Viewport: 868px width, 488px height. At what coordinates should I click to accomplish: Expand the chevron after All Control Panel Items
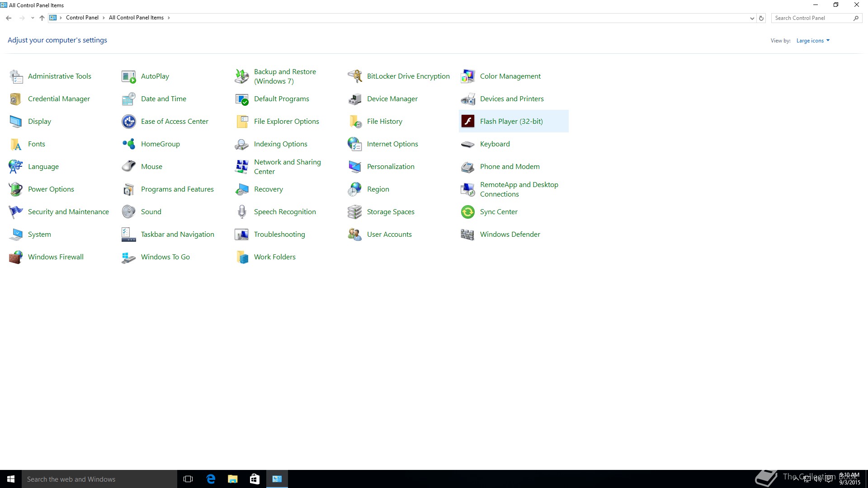169,18
